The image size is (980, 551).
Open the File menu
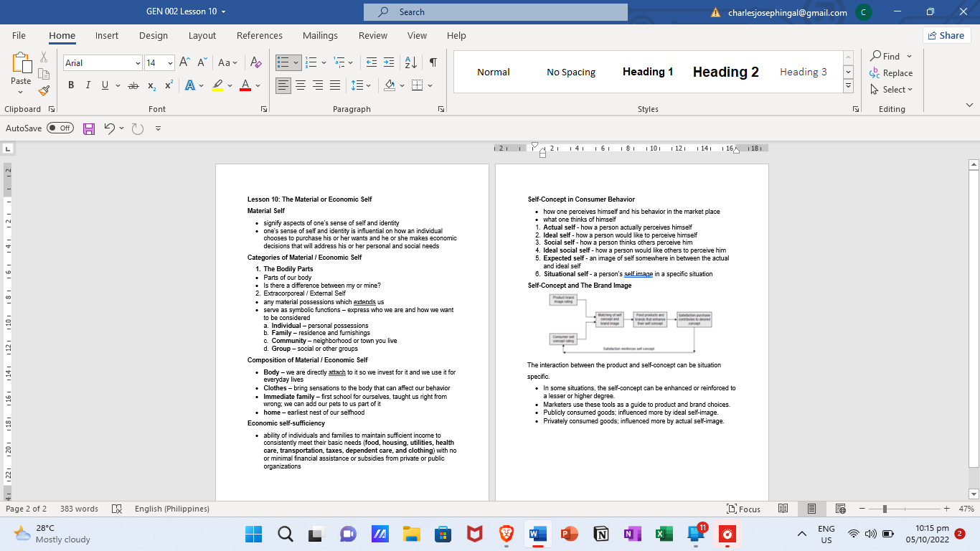[19, 35]
